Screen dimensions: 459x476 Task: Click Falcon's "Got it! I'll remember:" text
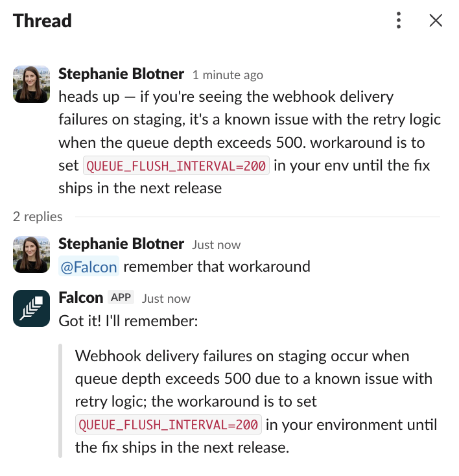coord(128,322)
